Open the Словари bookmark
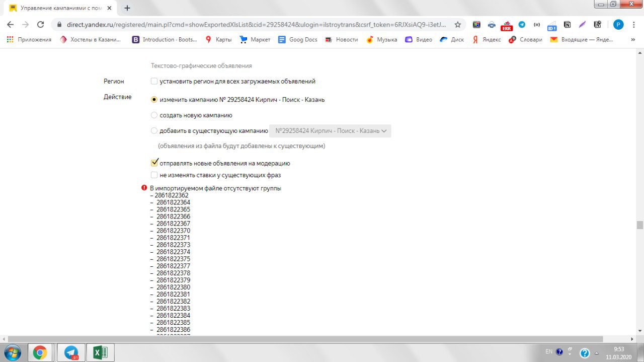Image resolution: width=644 pixels, height=362 pixels. pos(525,39)
